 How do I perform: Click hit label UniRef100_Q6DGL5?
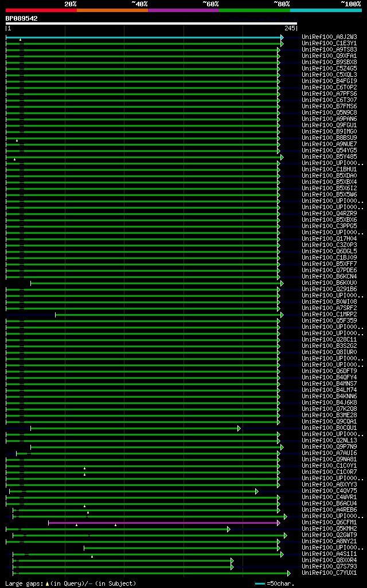click(330, 251)
